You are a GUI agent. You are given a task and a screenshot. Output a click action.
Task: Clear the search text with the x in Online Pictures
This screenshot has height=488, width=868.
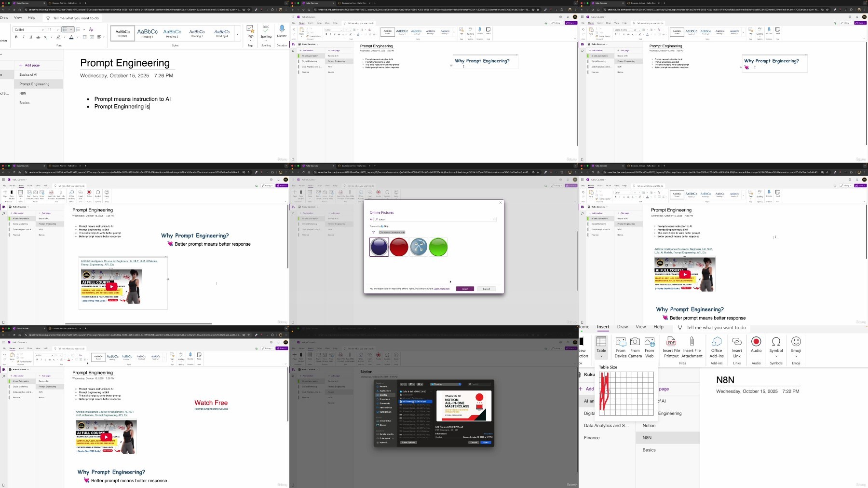pyautogui.click(x=494, y=219)
